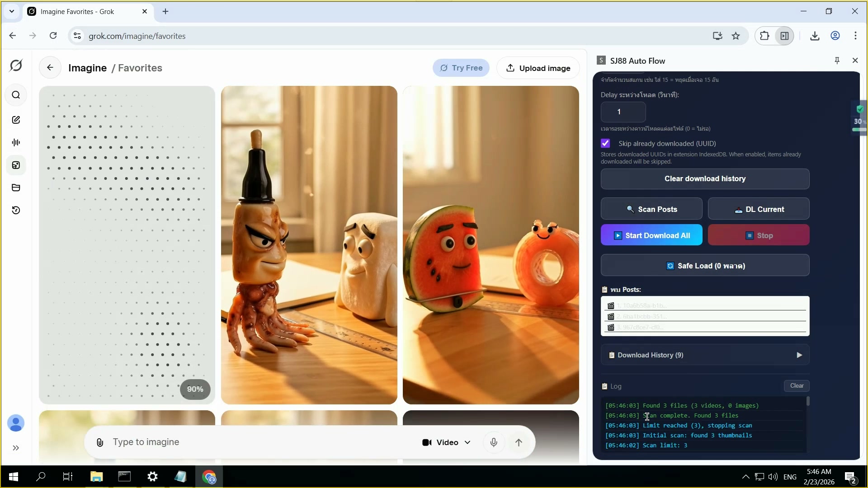
Task: Click Start Download All button
Action: [x=651, y=235]
